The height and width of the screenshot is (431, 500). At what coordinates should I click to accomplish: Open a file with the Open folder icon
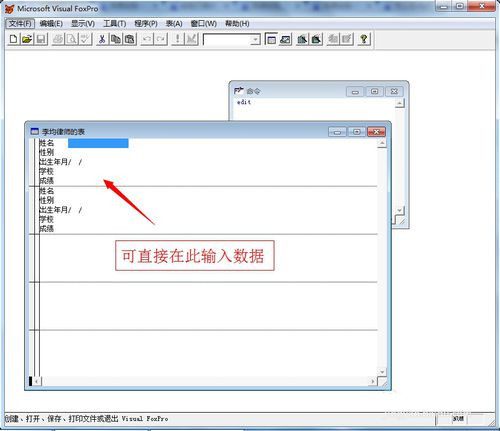tap(27, 39)
